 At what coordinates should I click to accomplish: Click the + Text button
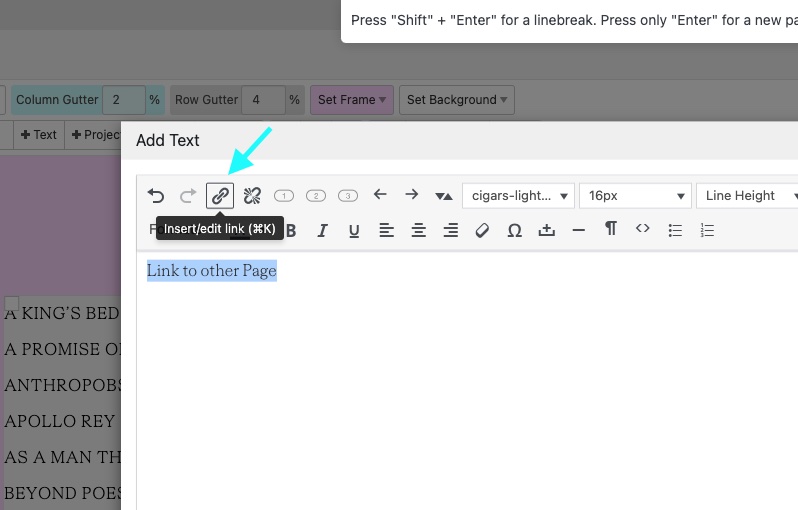click(x=39, y=135)
